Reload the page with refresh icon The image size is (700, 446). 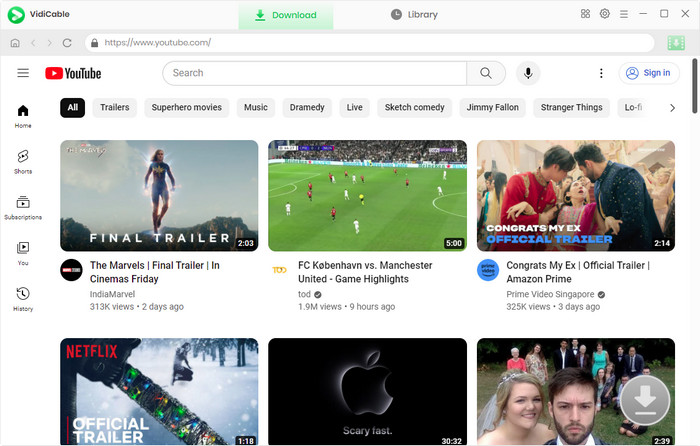[x=67, y=43]
